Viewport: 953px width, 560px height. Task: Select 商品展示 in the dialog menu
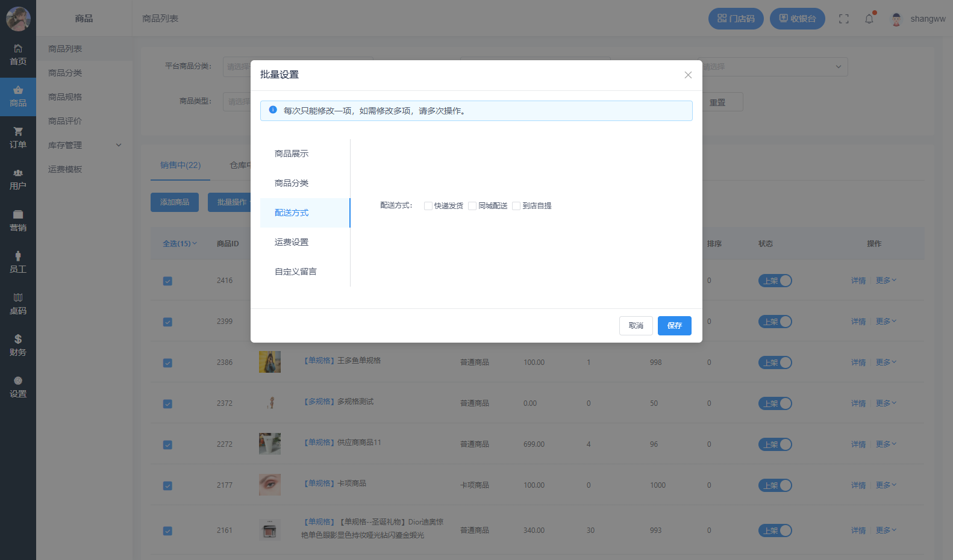pos(292,154)
